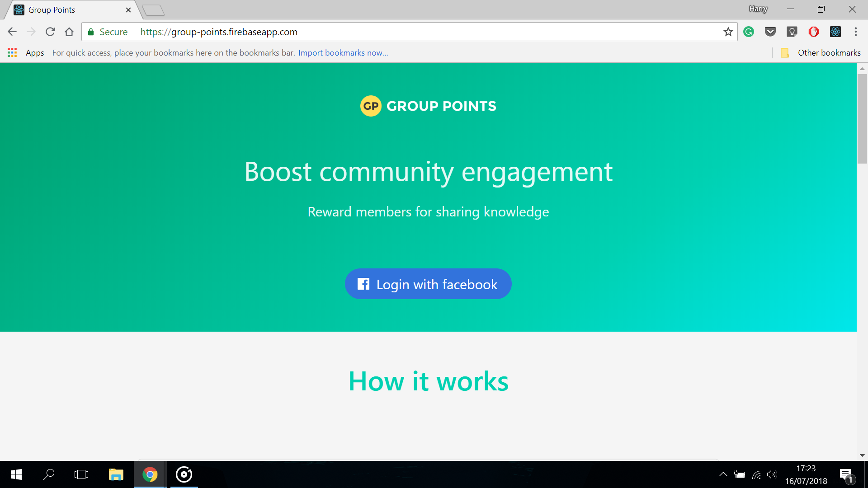This screenshot has height=488, width=868.
Task: Click the page vertical scrollbar thumb
Action: [x=862, y=118]
